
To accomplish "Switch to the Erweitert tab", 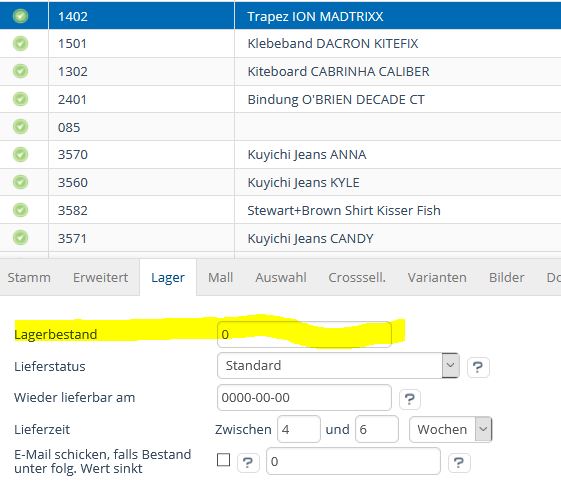I will coord(101,278).
